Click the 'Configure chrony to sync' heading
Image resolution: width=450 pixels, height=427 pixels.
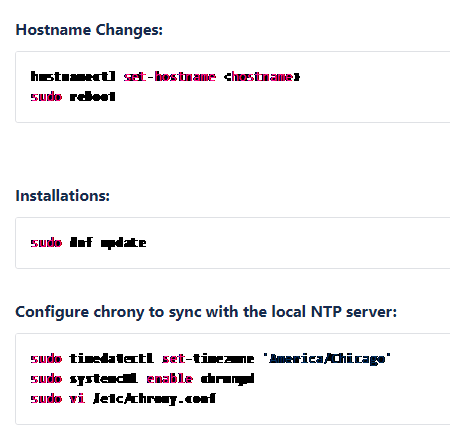tap(206, 312)
